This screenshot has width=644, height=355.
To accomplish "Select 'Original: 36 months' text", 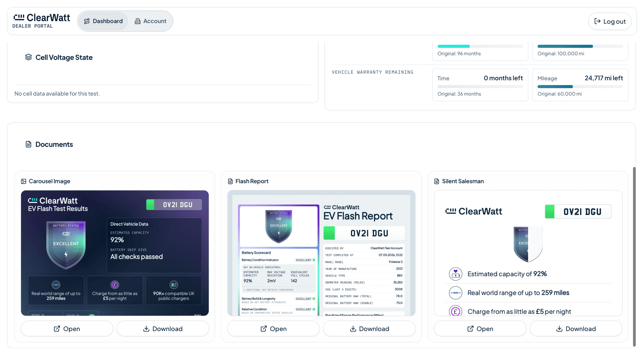I will [x=459, y=94].
